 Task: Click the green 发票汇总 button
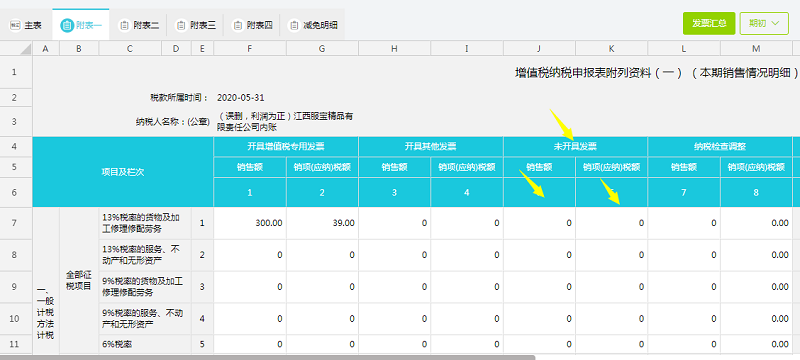tap(709, 23)
